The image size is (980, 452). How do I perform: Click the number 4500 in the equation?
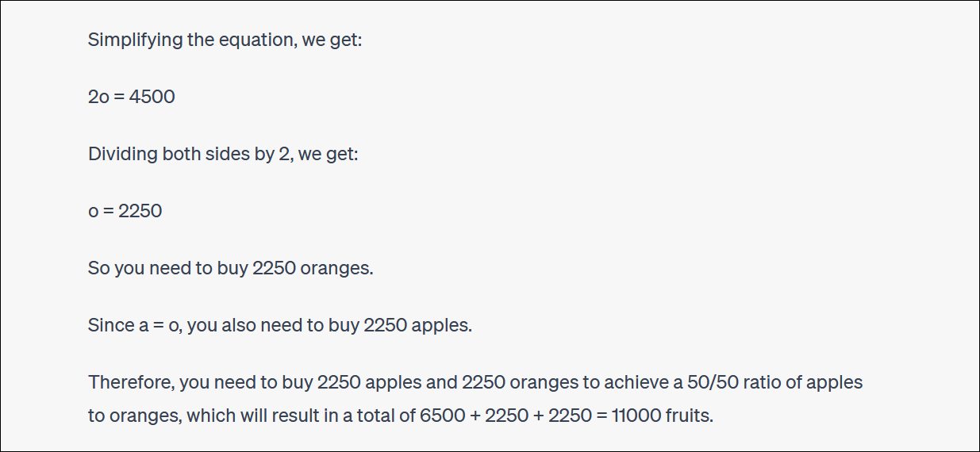point(152,97)
